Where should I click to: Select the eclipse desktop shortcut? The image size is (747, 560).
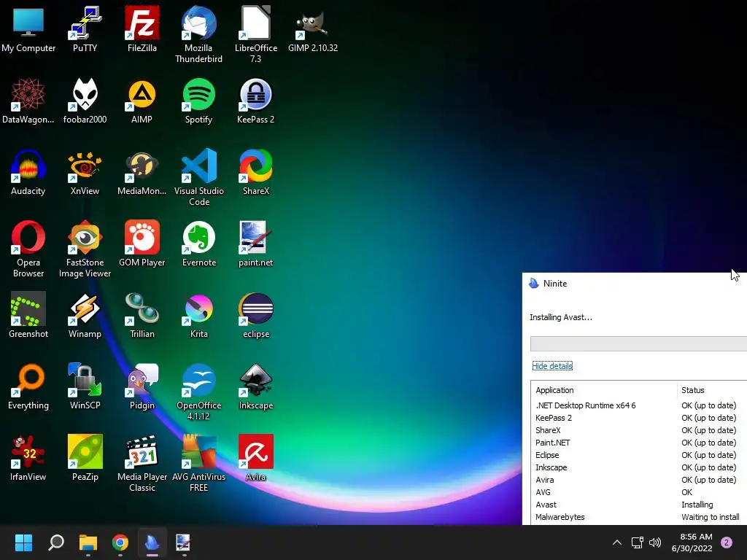coord(256,315)
